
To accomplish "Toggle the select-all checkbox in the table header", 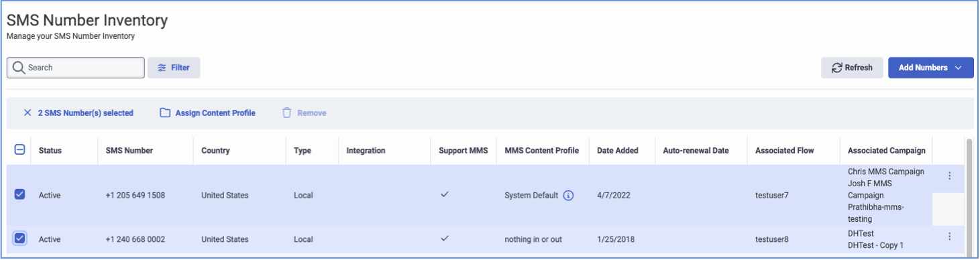I will click(19, 150).
